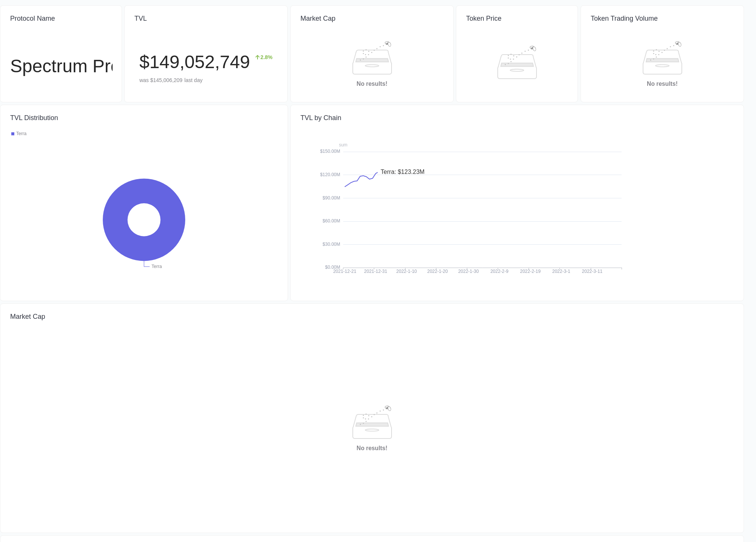This screenshot has width=756, height=542.
Task: Click the magnifier graphic in bottom Market Cap panel
Action: [x=387, y=408]
